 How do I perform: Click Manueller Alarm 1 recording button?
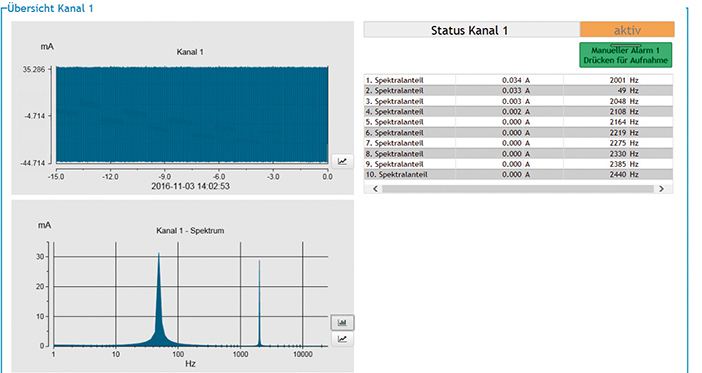click(625, 55)
